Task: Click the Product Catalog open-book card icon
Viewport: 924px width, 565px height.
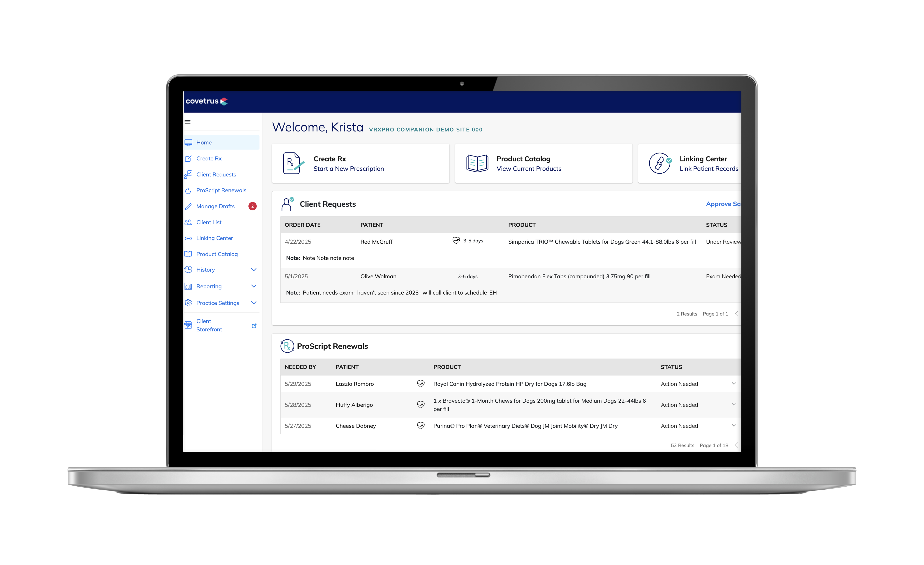Action: 477,163
